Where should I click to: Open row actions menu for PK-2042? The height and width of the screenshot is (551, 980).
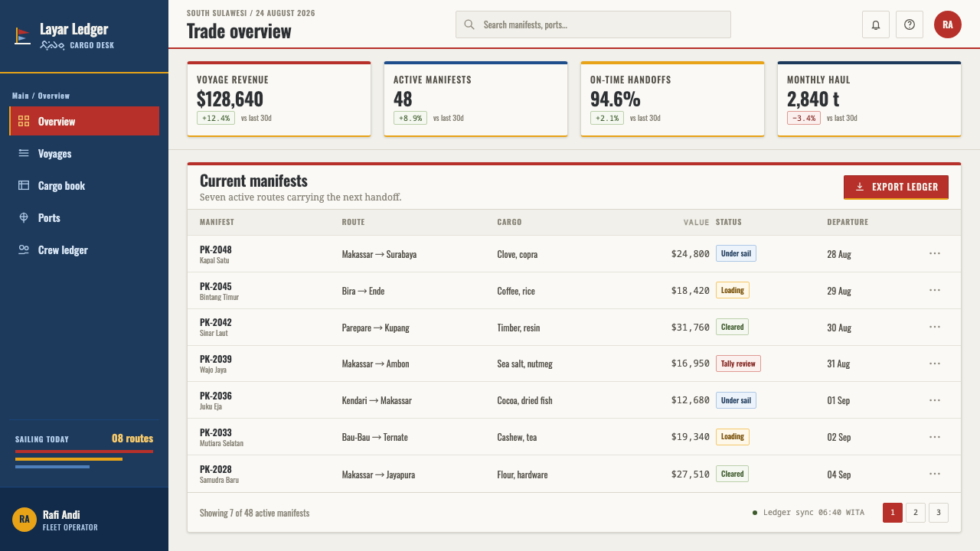[x=935, y=327]
